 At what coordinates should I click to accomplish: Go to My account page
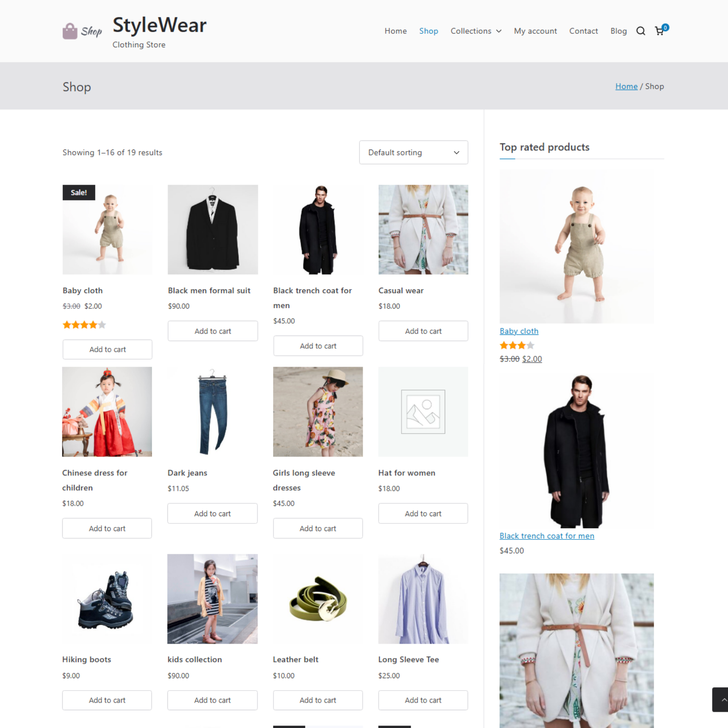tap(535, 31)
